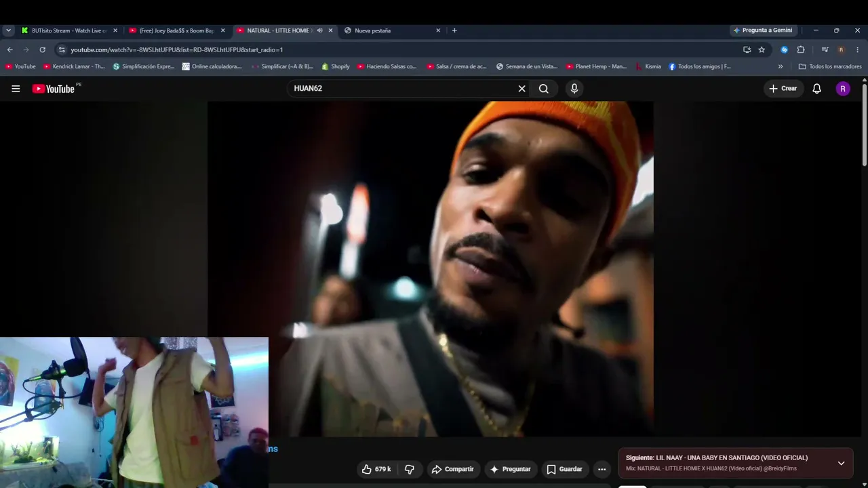Open a new browser tab
The height and width of the screenshot is (488, 868).
tap(454, 30)
